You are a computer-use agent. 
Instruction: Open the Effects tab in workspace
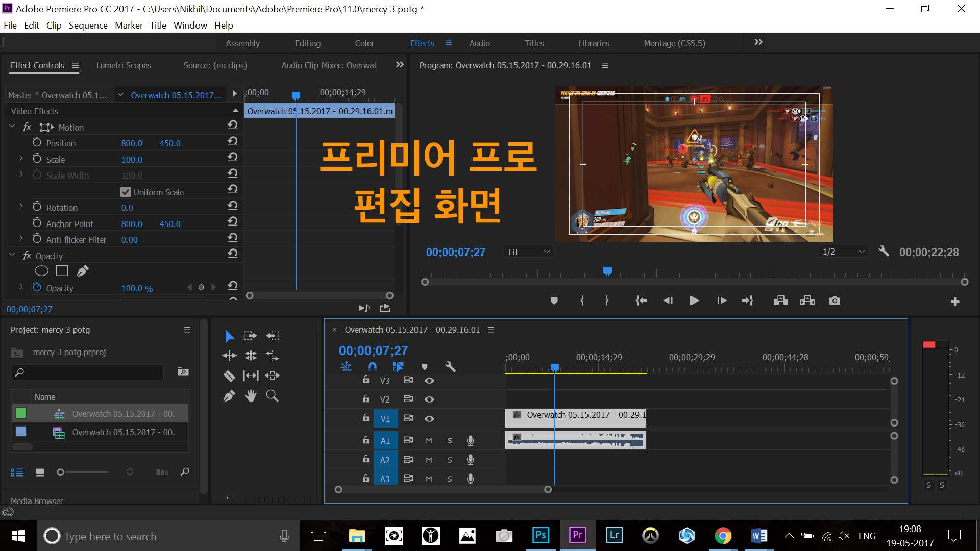[x=422, y=42]
